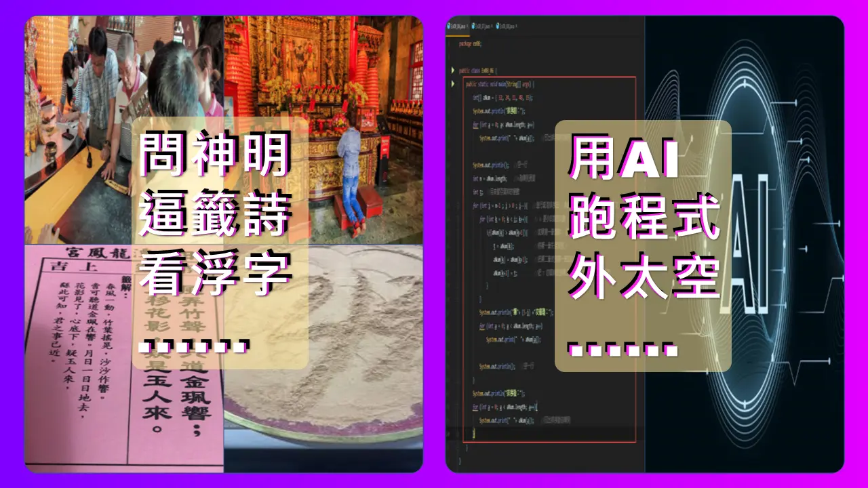The width and height of the screenshot is (868, 488).
Task: Click the run arrow beside main method line
Action: [453, 84]
